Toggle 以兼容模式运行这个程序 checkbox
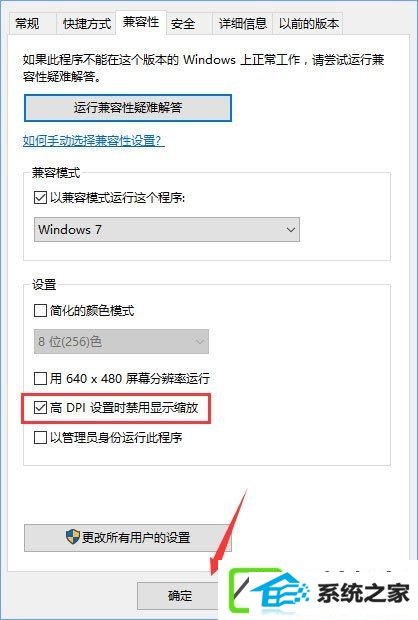 coord(40,197)
